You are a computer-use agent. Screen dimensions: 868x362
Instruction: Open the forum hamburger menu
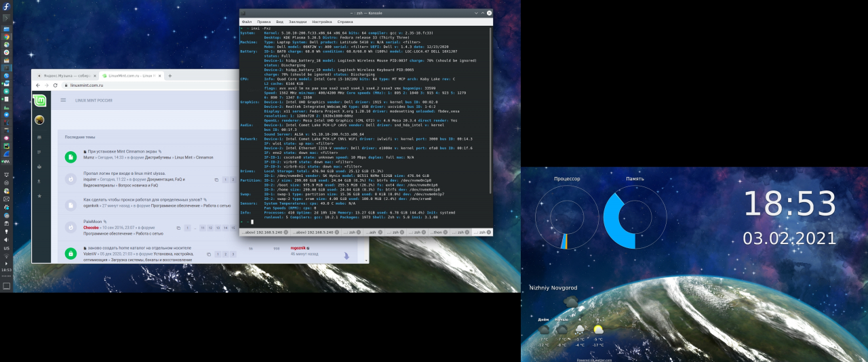[63, 100]
